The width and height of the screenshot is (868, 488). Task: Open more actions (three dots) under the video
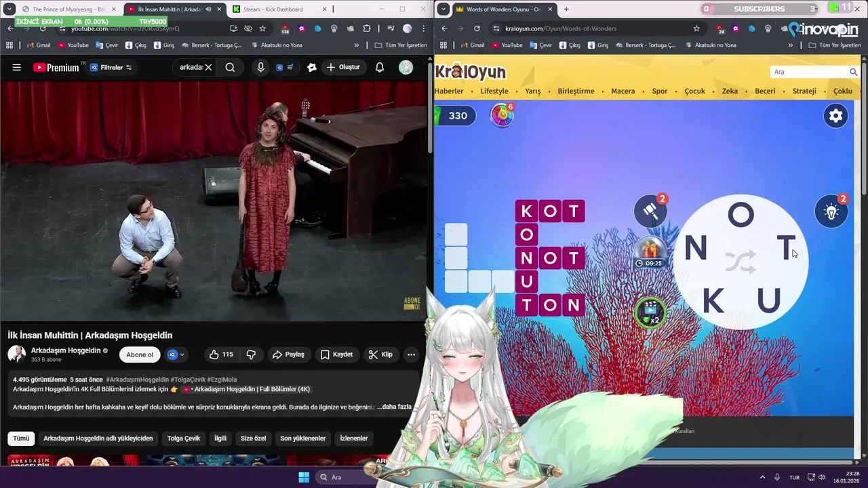pyautogui.click(x=411, y=354)
